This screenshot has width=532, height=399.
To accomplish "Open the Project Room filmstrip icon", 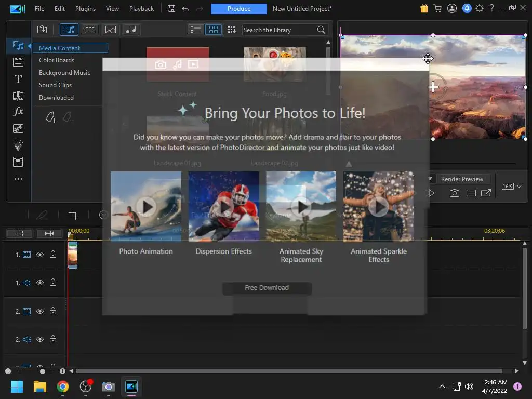I will pyautogui.click(x=18, y=62).
